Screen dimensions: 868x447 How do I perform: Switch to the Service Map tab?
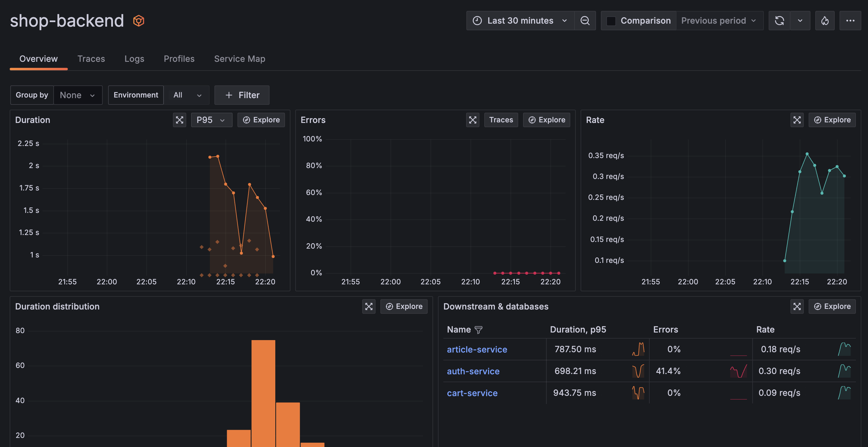click(x=240, y=59)
